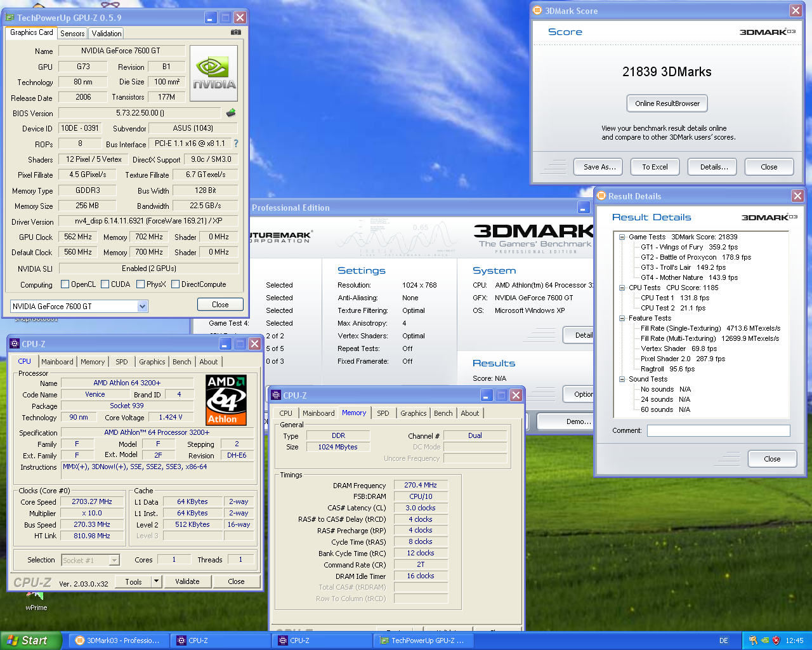Viewport: 812px width, 650px height.
Task: Click the Bus Interface question mark icon
Action: (x=236, y=143)
